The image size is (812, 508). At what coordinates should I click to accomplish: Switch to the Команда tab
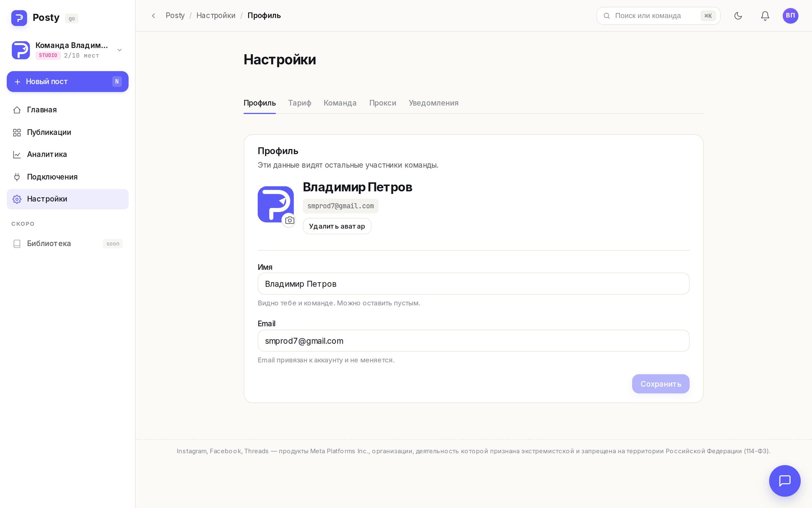pos(340,103)
